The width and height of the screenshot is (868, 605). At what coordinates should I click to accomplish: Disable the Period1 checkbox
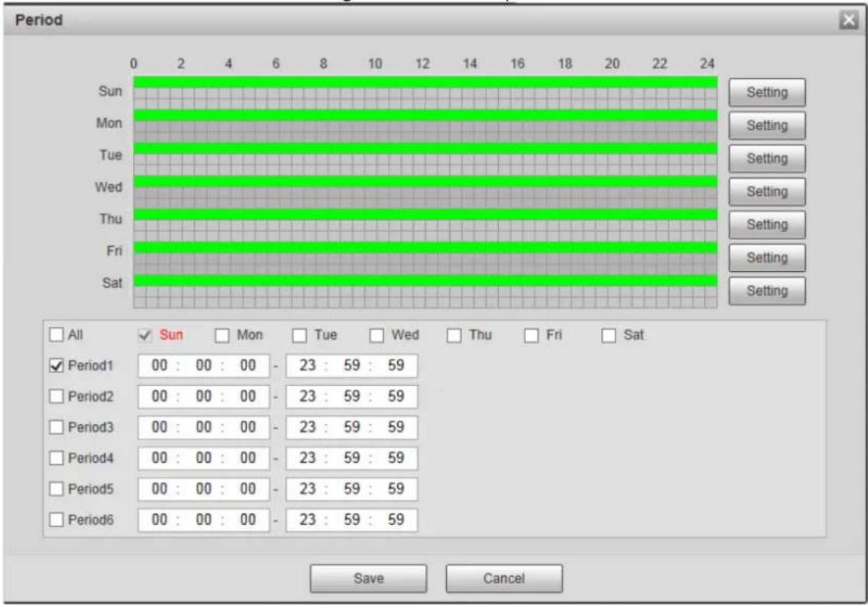tap(57, 366)
